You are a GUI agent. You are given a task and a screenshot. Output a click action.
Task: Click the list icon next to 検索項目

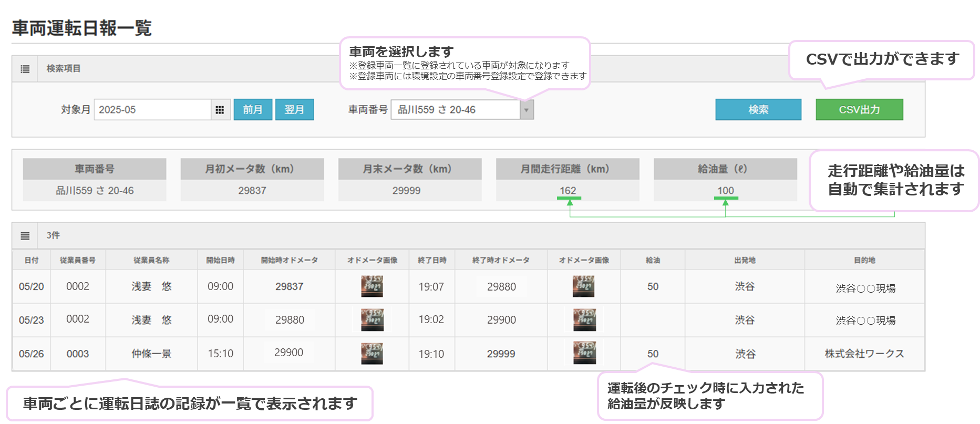point(25,69)
